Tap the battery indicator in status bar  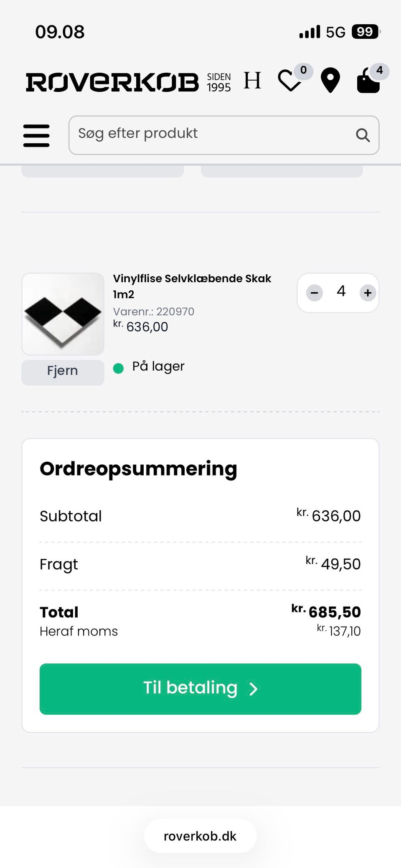365,32
